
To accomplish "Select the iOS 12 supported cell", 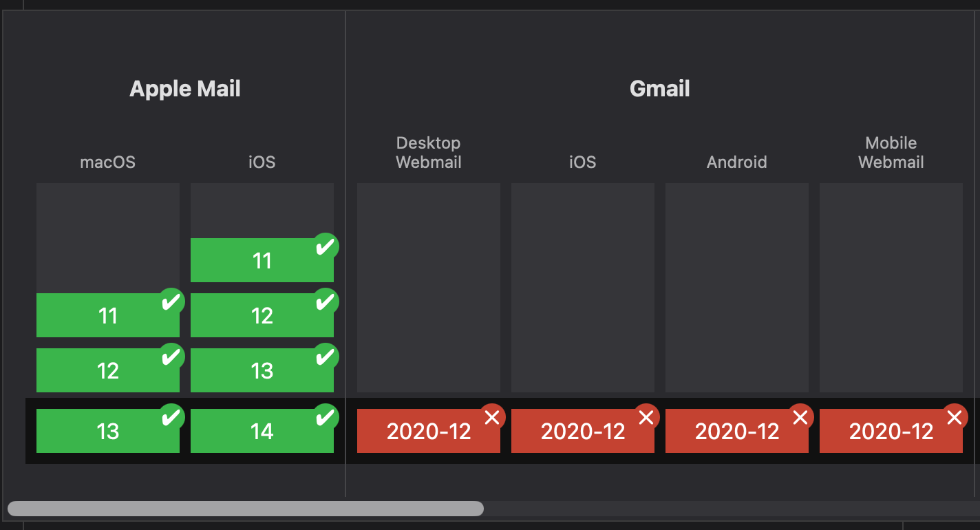I will [262, 315].
